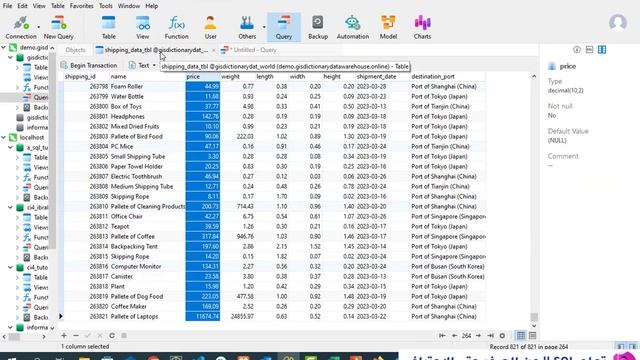This screenshot has height=360, width=640.
Task: Switch to grid view toggle
Action: click(521, 336)
